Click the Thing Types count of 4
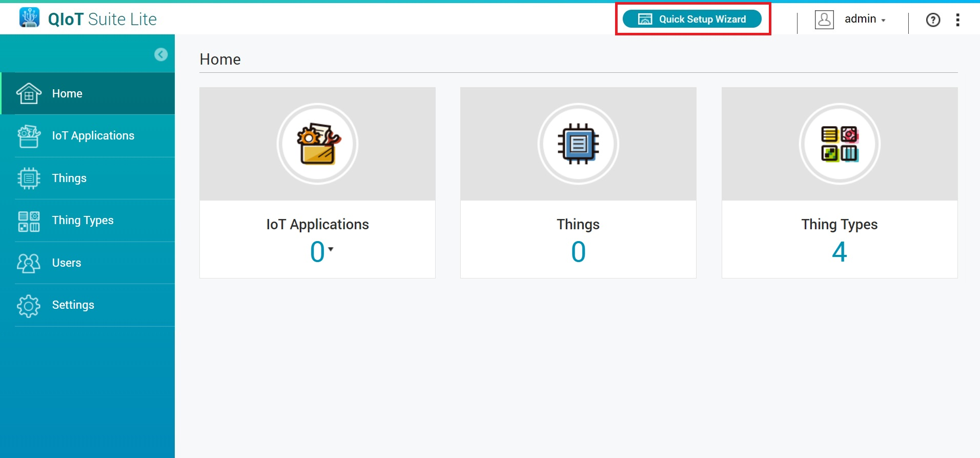980x458 pixels. click(x=840, y=252)
